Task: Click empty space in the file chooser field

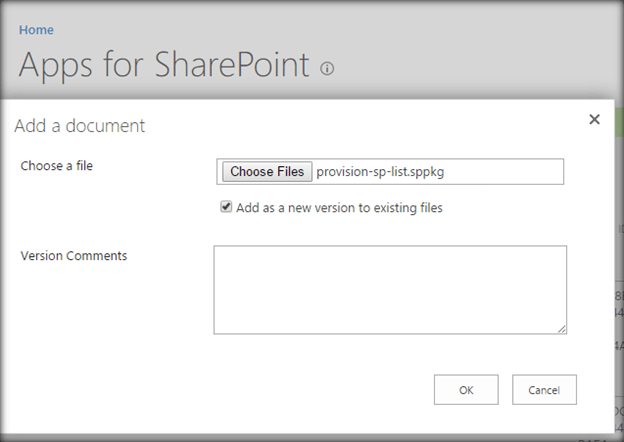Action: 510,172
